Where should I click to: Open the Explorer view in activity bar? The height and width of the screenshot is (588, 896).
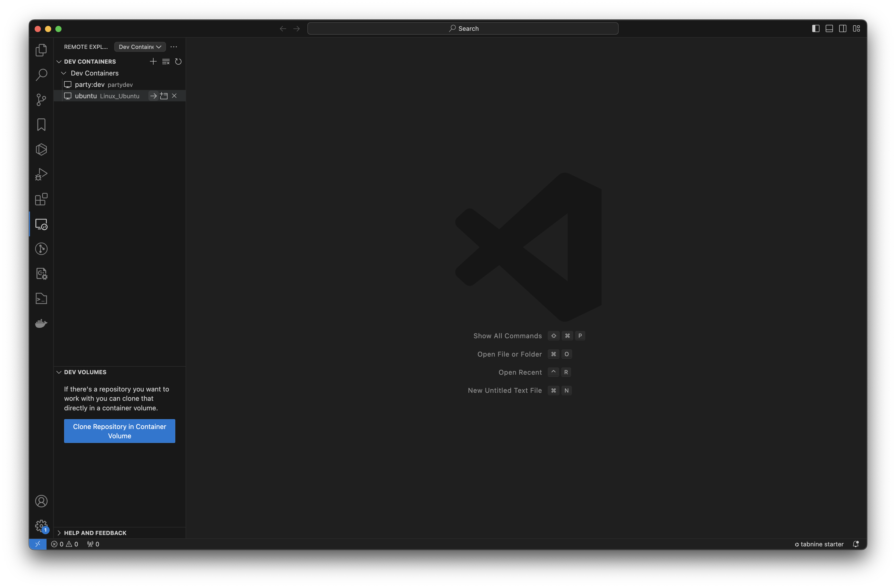click(41, 50)
